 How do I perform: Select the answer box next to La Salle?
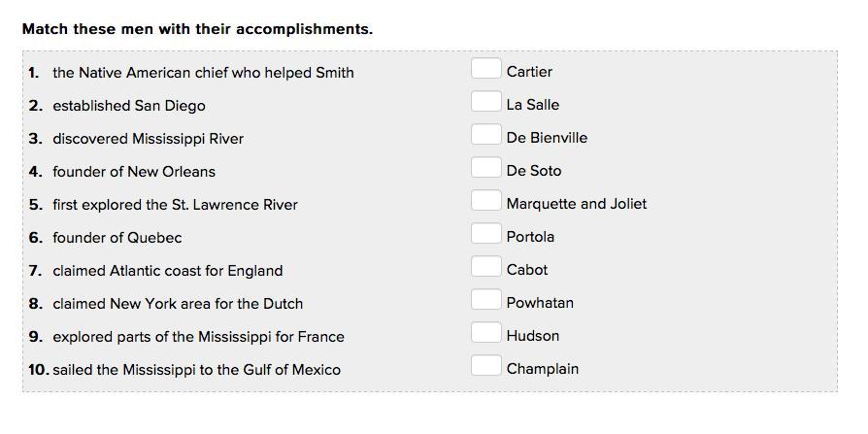(x=485, y=102)
